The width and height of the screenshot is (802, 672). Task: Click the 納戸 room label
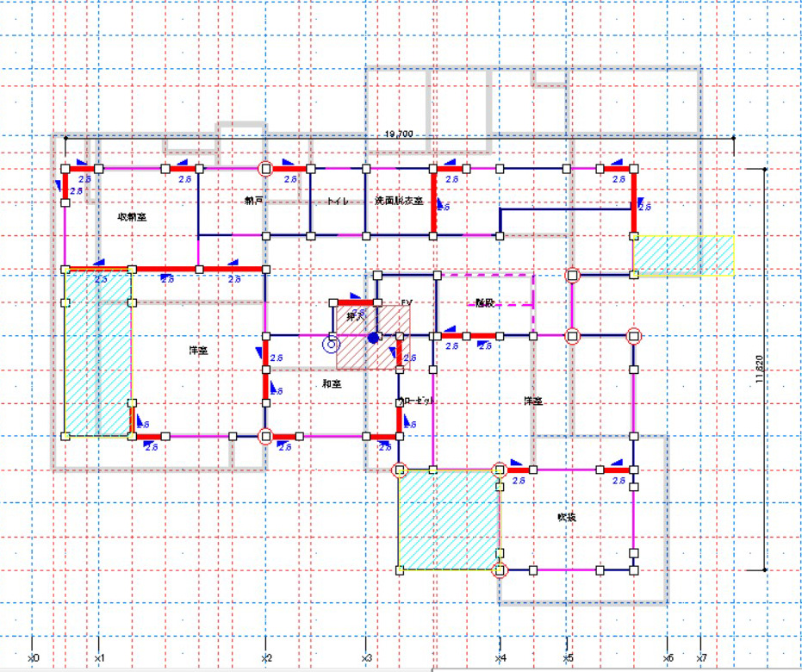[x=253, y=200]
